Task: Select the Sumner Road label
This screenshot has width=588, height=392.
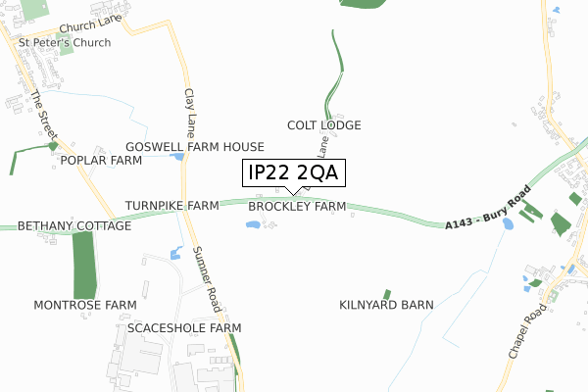Action: pos(208,279)
